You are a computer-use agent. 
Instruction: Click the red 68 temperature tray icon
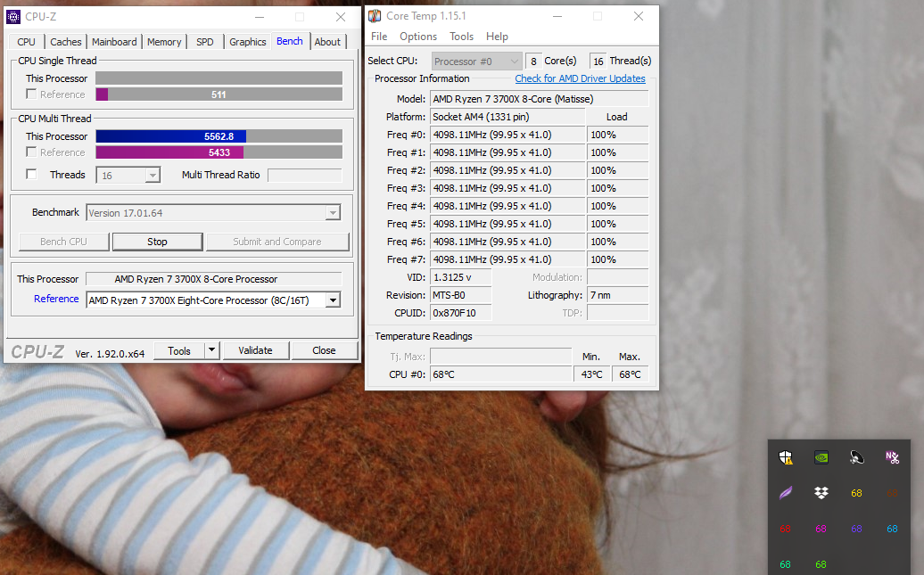(x=786, y=529)
